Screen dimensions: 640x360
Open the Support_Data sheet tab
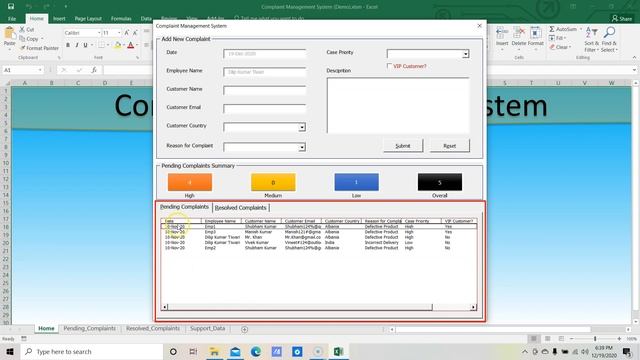(x=207, y=328)
